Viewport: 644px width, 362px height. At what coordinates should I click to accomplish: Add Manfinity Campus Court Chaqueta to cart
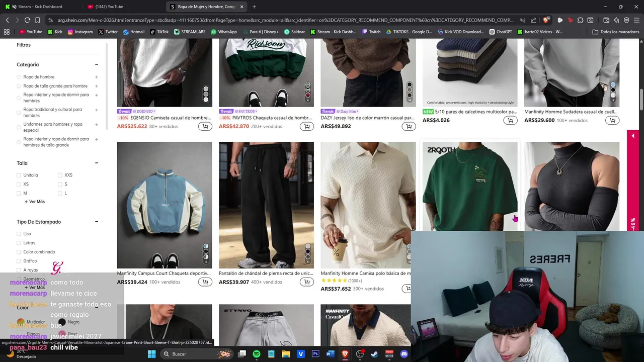[x=205, y=282]
